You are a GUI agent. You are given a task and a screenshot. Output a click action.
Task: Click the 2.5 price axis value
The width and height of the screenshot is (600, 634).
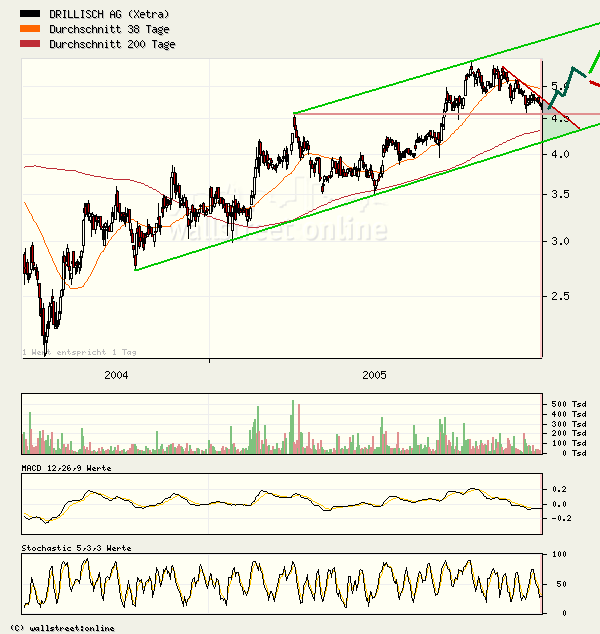560,296
